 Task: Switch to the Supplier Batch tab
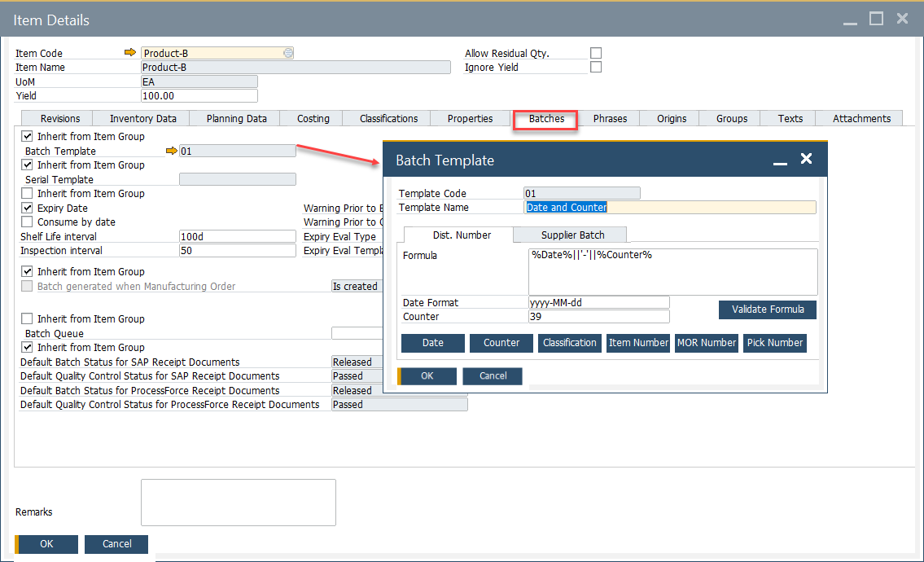569,235
